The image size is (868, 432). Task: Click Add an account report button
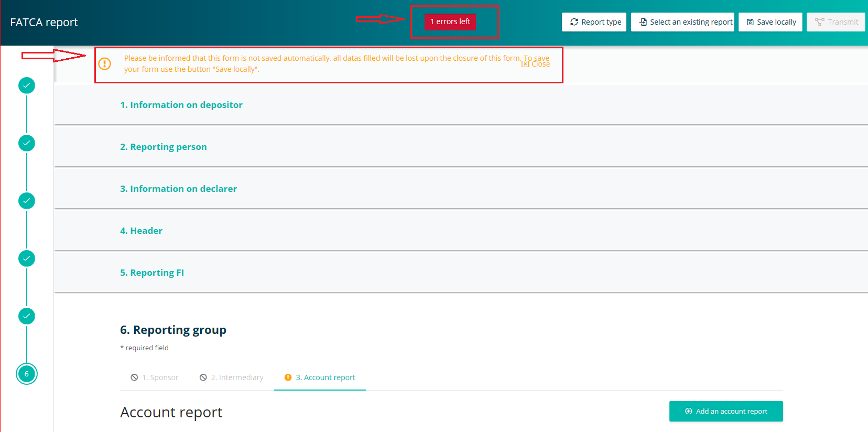[x=726, y=411]
